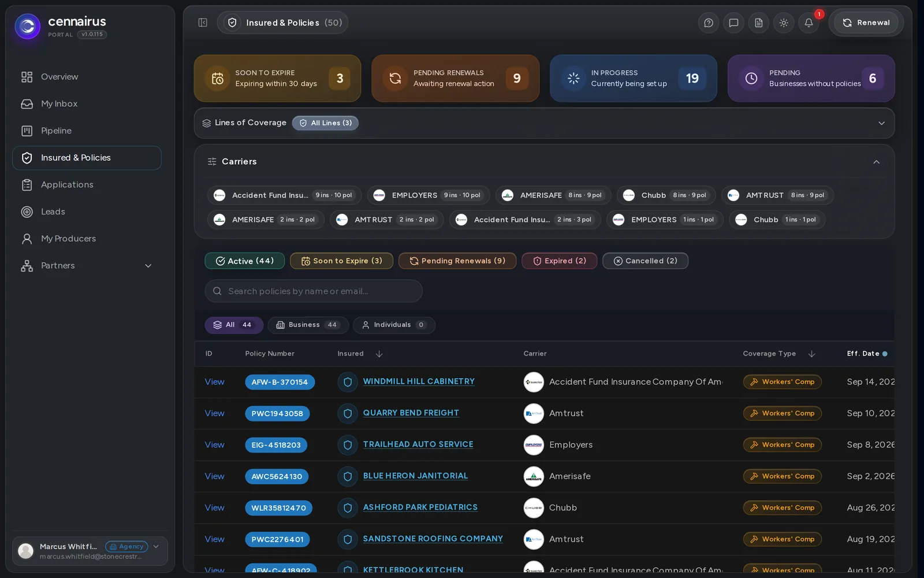Click the Employers logo in Trailhead Auto row
The image size is (924, 578).
[x=534, y=445]
